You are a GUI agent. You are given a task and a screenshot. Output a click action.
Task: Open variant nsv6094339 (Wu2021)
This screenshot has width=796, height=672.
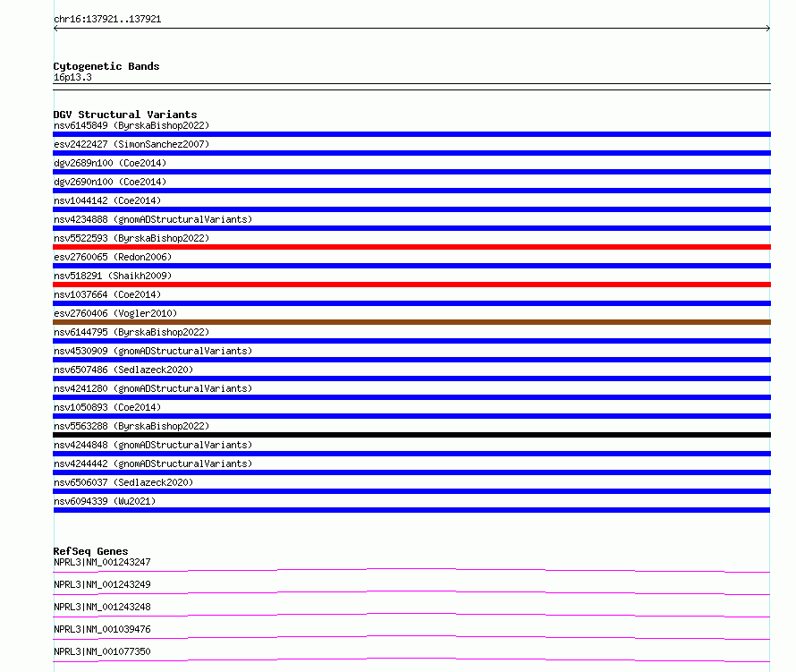click(x=105, y=501)
